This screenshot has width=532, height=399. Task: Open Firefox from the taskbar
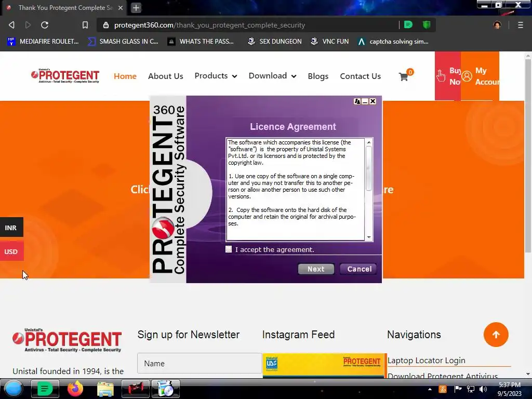75,389
